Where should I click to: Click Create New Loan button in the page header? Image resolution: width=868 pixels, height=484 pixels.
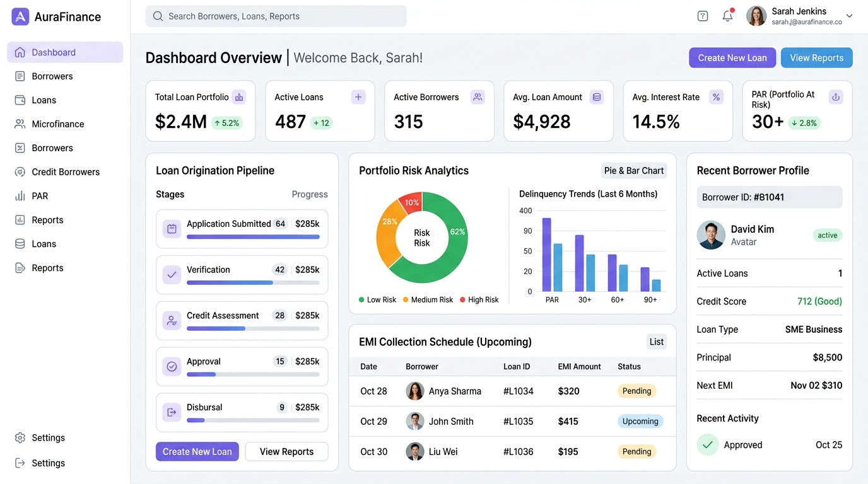click(x=732, y=57)
